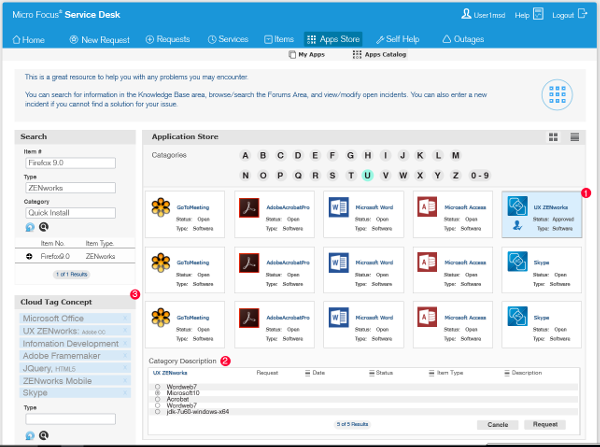Expand the Firefox9.0 result row
Image resolution: width=600 pixels, height=447 pixels.
point(29,256)
